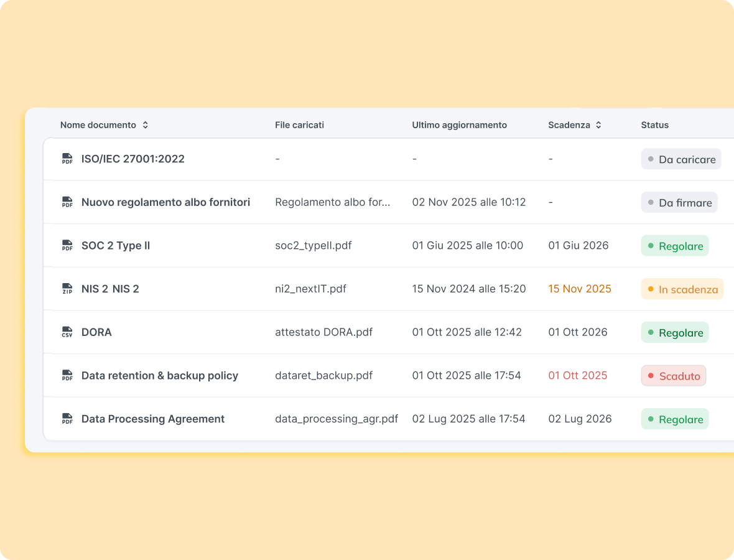Sort by Scadenza using the sort arrows
This screenshot has height=560, width=734.
tap(598, 125)
